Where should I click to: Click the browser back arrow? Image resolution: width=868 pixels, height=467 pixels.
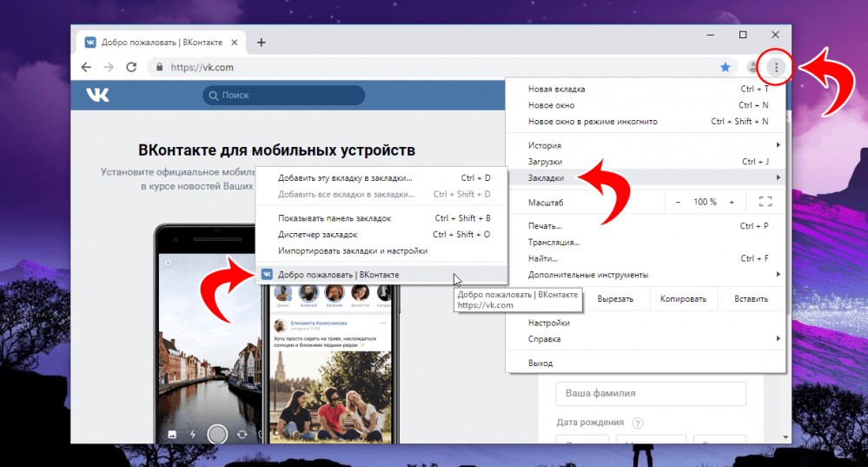point(86,67)
